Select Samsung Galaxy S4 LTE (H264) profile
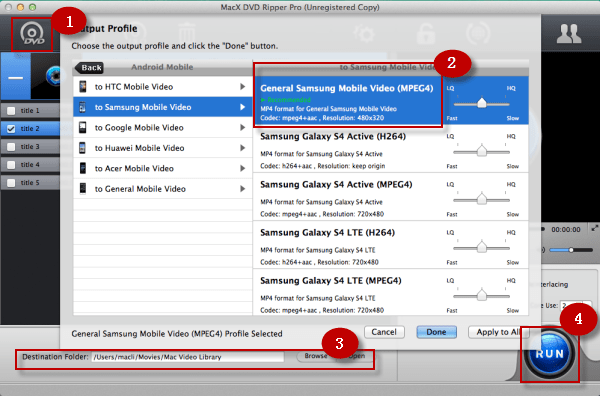Screen dimensions: 600x396 point(391,244)
